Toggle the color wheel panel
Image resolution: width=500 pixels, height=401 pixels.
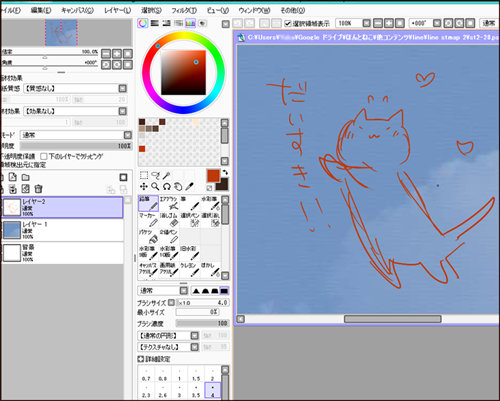(143, 23)
